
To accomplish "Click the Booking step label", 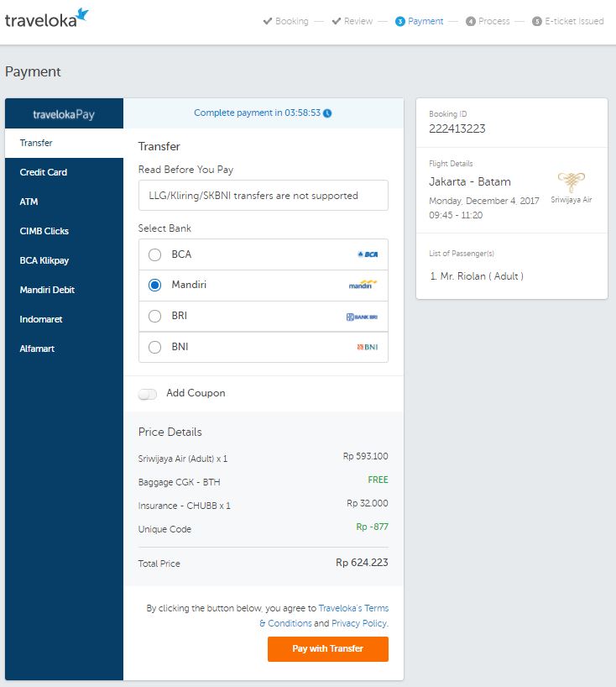I will 291,21.
